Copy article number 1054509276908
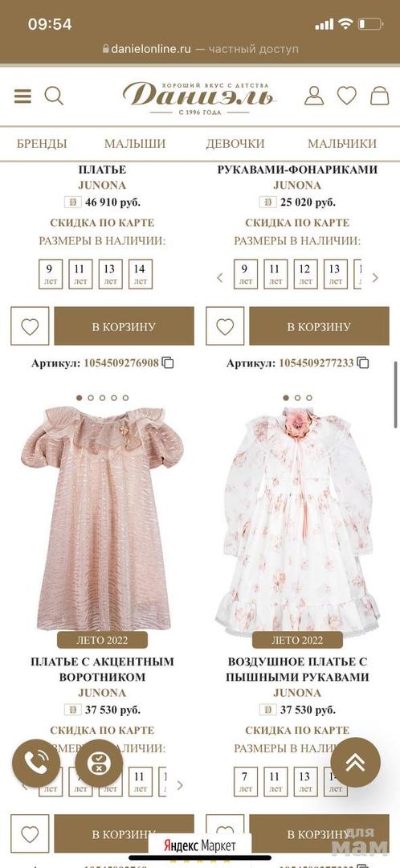Screen dimensions: 400x868 (168, 363)
